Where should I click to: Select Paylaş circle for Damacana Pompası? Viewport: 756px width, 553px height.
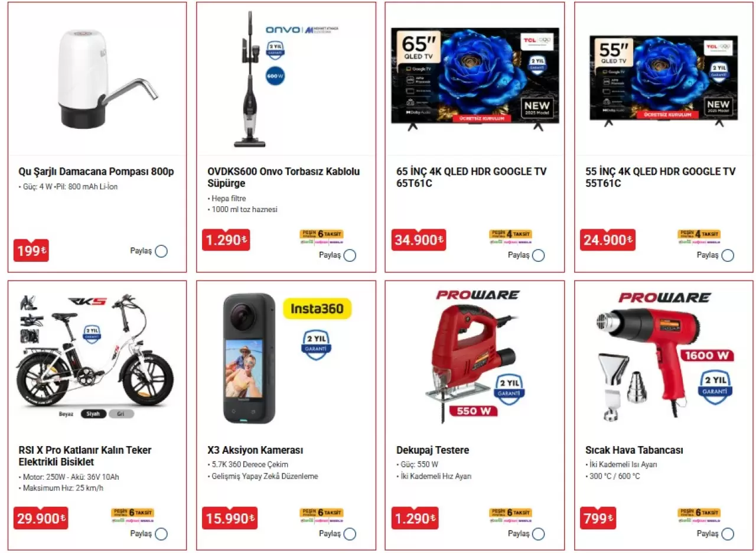(x=161, y=251)
